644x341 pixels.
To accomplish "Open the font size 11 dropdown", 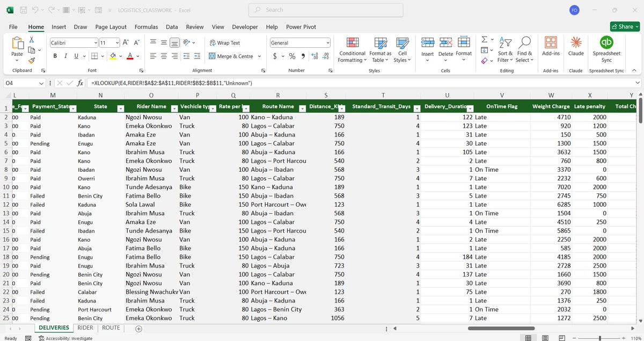I will 116,42.
